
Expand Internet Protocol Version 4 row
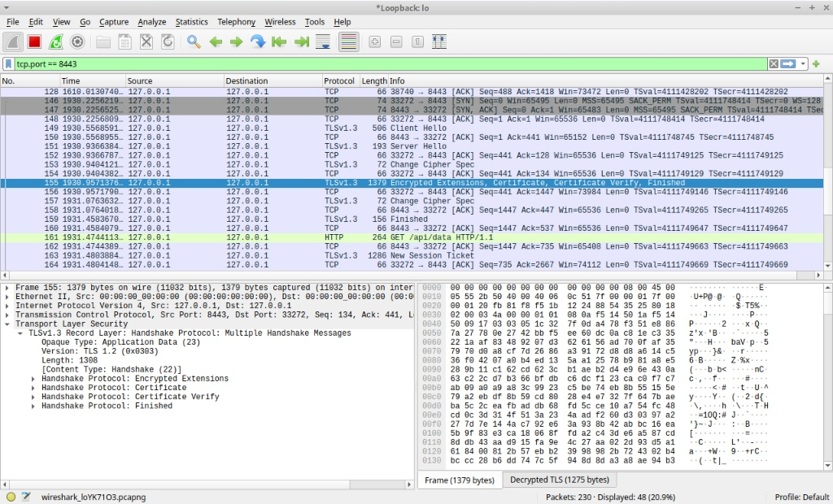(7, 306)
